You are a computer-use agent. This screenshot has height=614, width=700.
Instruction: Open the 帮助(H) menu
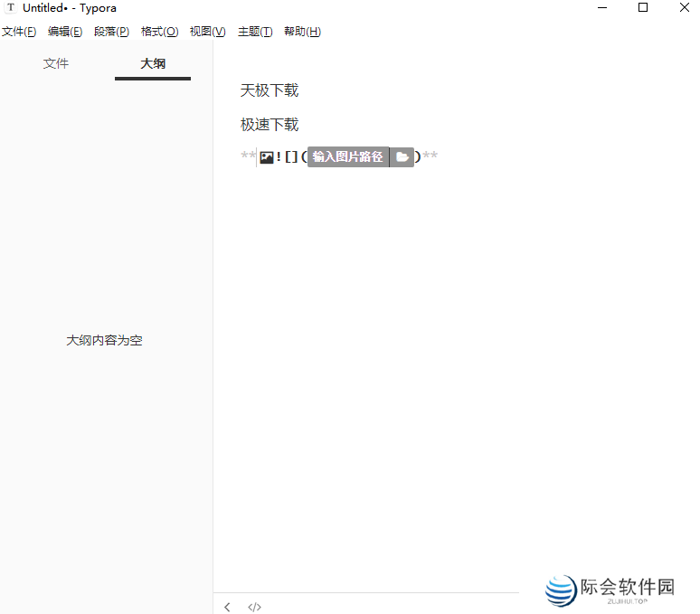pyautogui.click(x=302, y=32)
